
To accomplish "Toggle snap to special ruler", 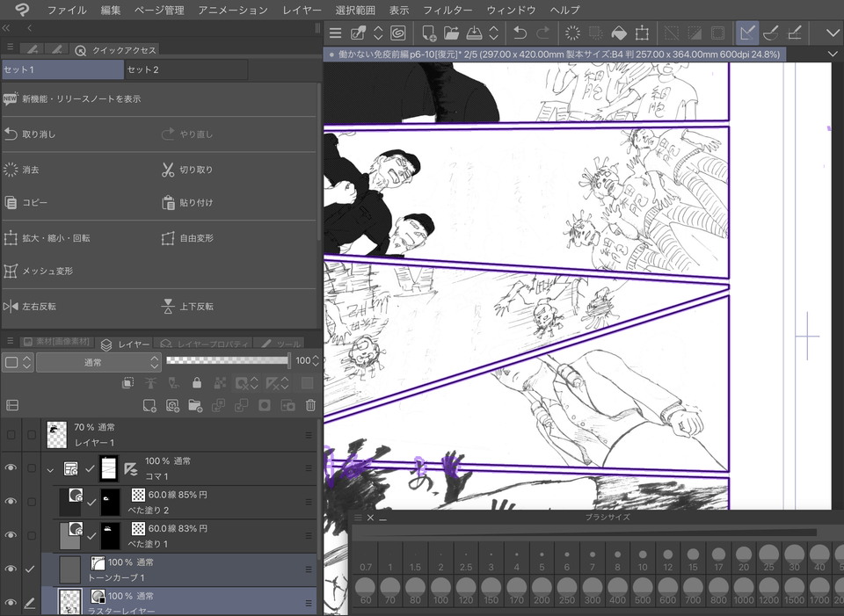I will [771, 33].
